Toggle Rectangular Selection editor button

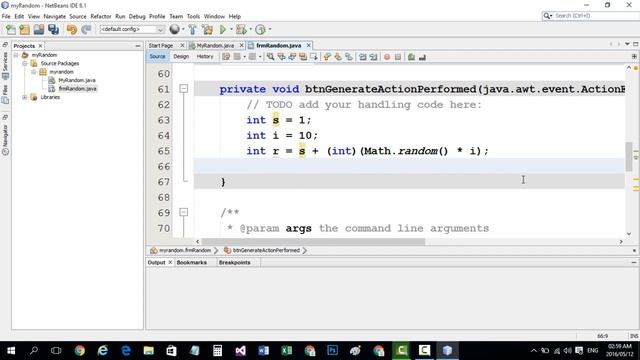coord(314,57)
